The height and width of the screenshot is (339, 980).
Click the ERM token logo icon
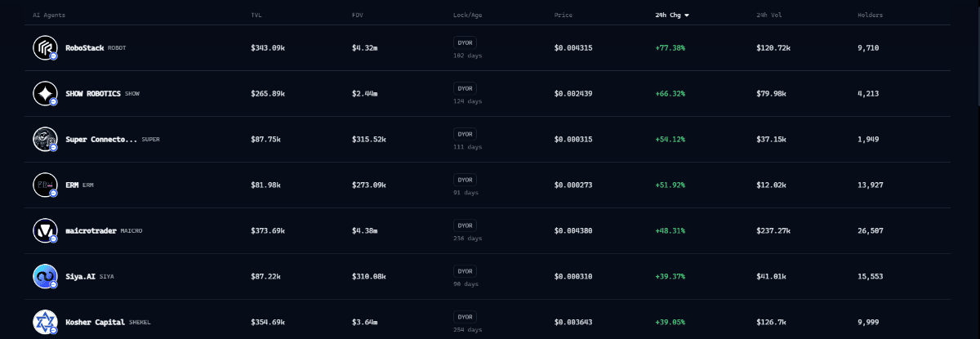44,185
